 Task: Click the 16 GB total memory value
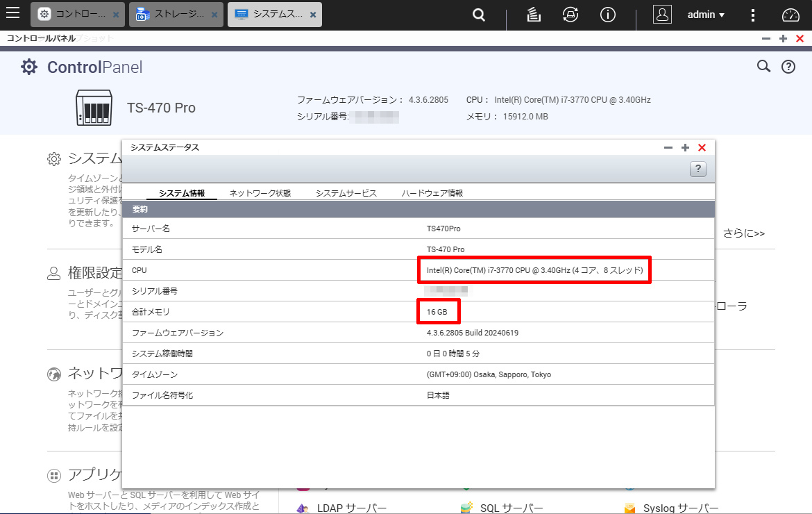click(x=437, y=312)
